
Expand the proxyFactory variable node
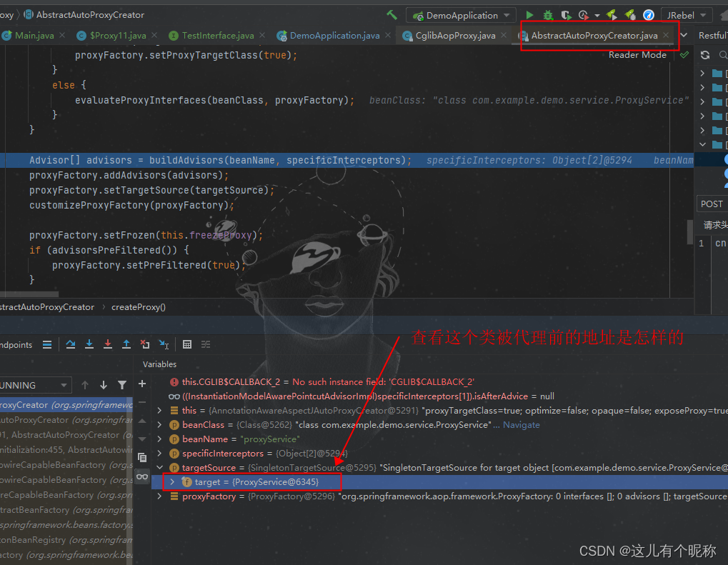click(x=160, y=496)
